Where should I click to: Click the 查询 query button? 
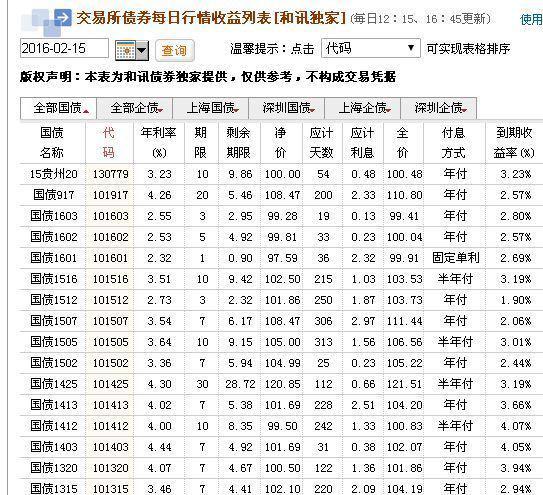click(x=175, y=51)
